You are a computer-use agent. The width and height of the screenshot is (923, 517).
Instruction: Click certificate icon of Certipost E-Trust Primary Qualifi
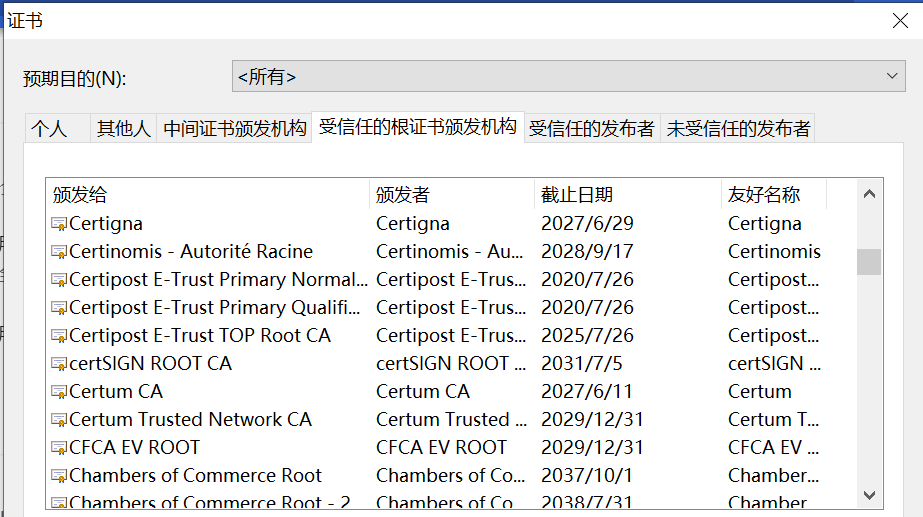click(59, 308)
